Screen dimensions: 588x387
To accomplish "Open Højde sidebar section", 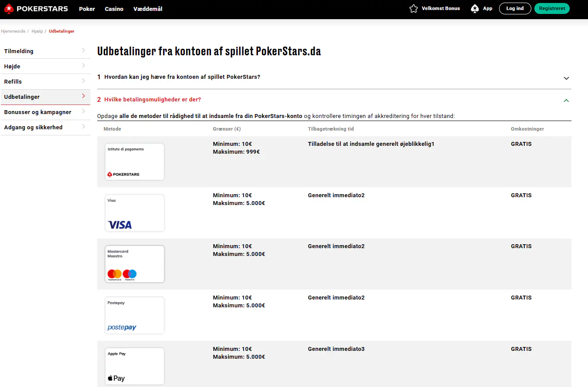I will (x=45, y=66).
